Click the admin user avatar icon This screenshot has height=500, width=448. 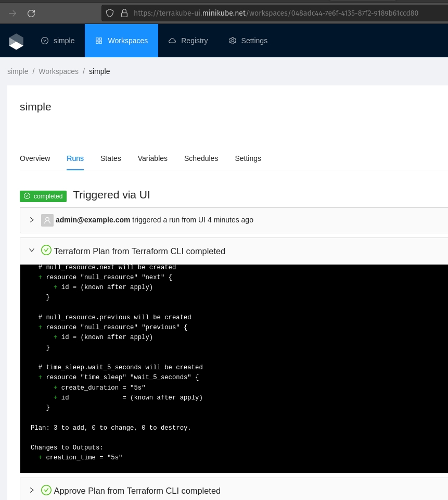point(47,220)
